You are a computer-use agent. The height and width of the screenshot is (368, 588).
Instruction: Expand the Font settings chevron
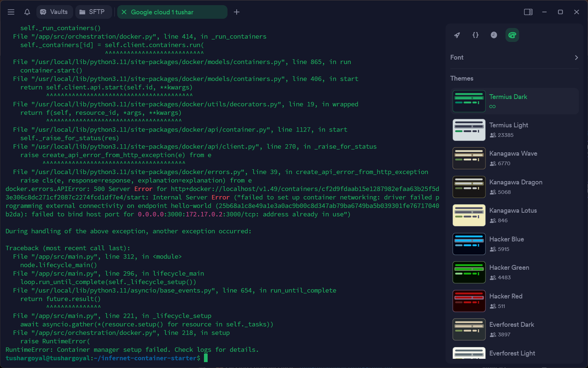coord(576,57)
